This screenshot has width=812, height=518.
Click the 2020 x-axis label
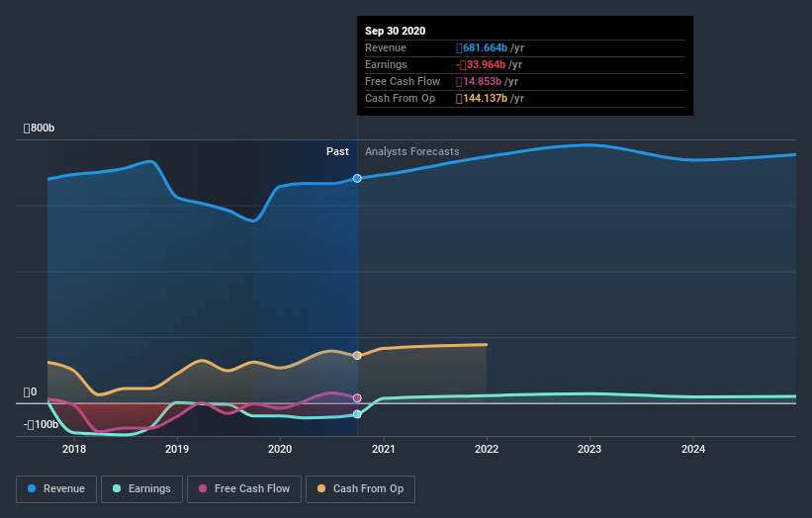coord(280,449)
